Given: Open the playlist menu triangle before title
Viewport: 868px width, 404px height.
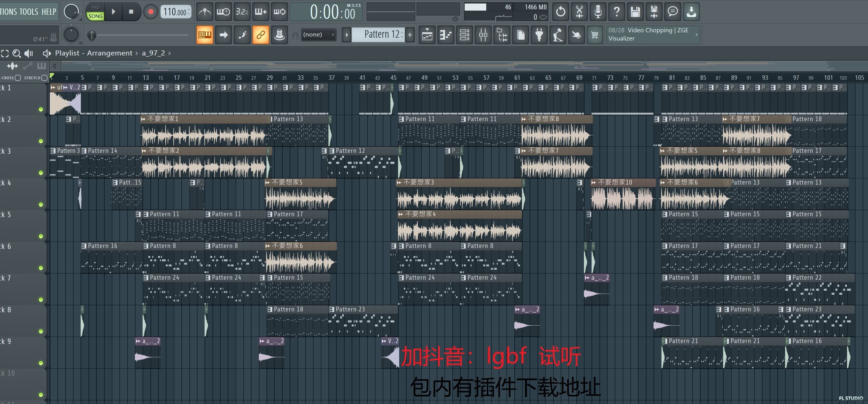Looking at the screenshot, I should [47, 53].
